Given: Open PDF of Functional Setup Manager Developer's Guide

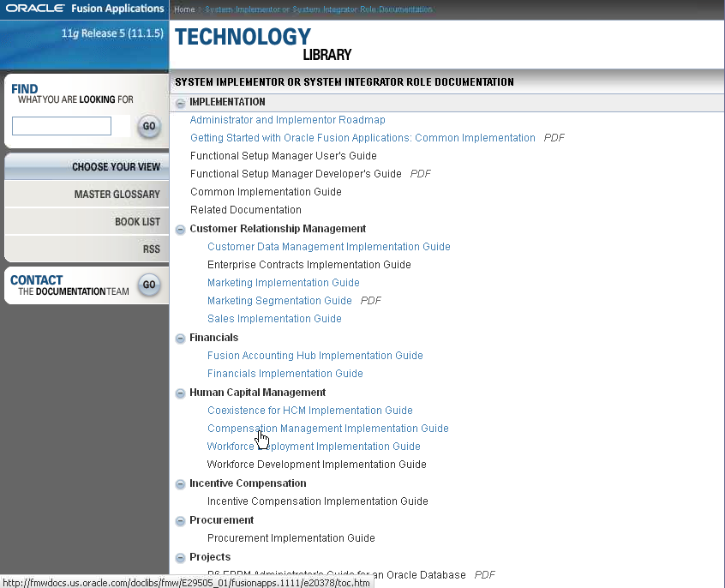Looking at the screenshot, I should 420,174.
